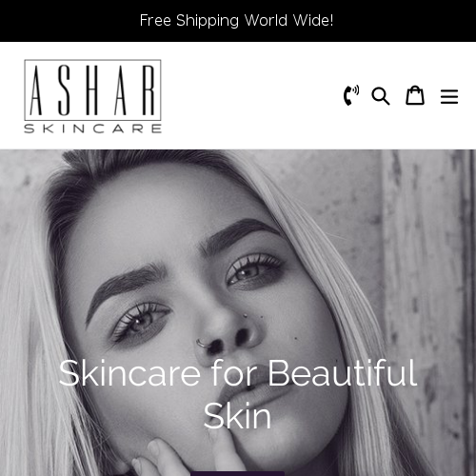Tap the phone call icon in header
476x476 pixels.
(x=351, y=95)
